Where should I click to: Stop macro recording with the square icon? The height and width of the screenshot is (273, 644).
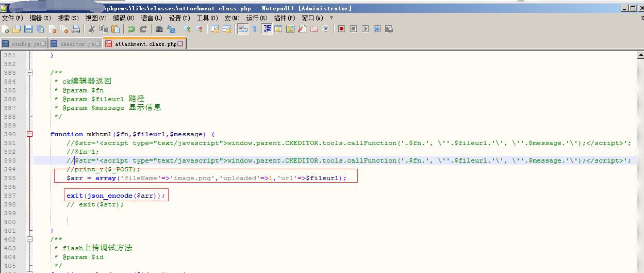point(353,29)
